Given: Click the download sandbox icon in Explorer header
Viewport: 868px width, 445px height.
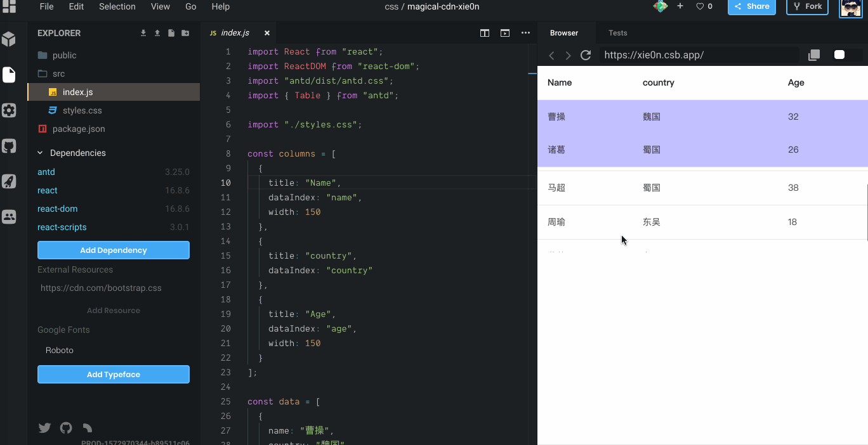Looking at the screenshot, I should coord(143,33).
